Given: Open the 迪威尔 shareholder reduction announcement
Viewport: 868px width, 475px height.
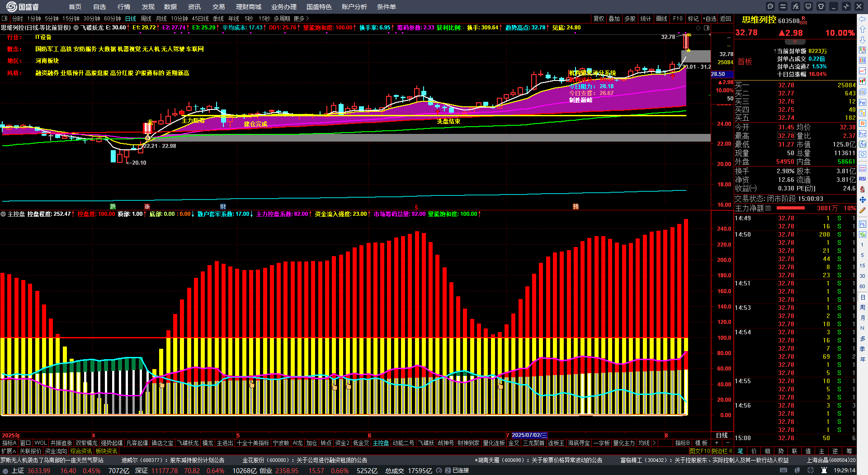Looking at the screenshot, I should point(173,460).
